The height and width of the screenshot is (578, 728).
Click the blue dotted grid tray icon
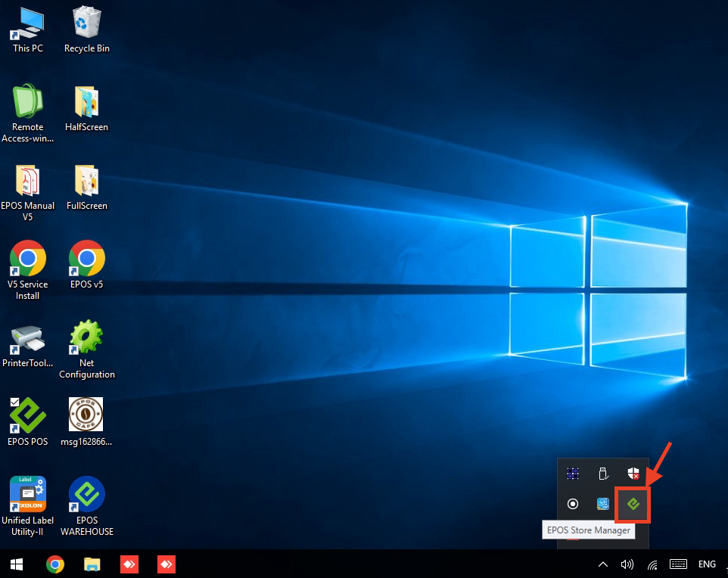(x=573, y=474)
